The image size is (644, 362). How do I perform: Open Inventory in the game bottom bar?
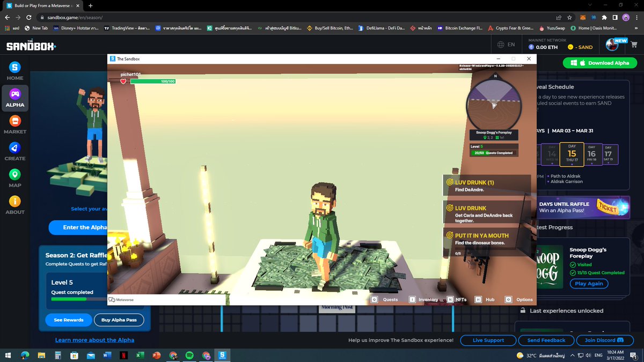pyautogui.click(x=423, y=299)
